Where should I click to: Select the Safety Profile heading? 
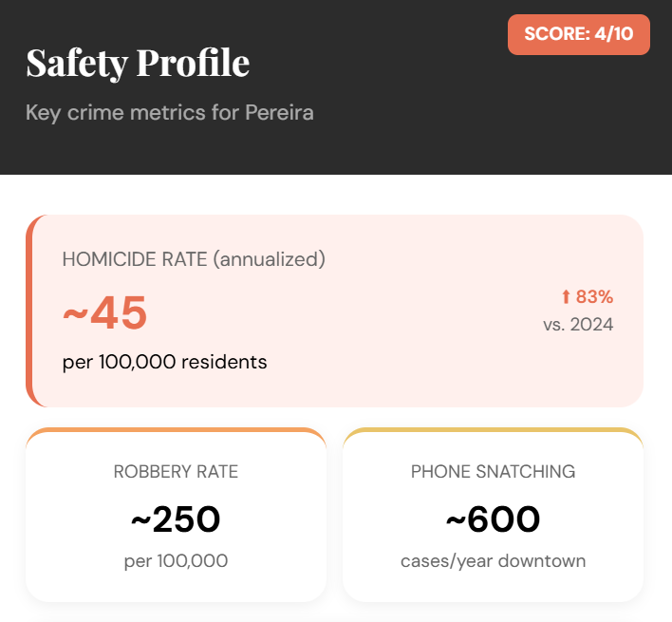click(138, 63)
